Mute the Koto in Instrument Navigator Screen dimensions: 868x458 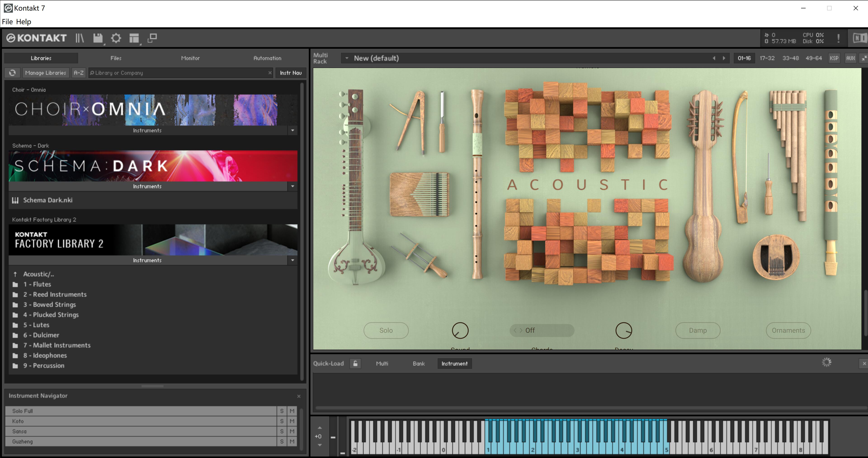click(x=292, y=421)
